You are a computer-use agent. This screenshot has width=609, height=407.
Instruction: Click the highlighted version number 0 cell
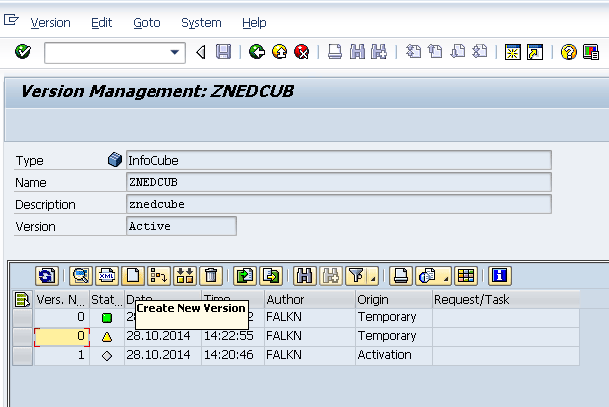click(x=62, y=337)
